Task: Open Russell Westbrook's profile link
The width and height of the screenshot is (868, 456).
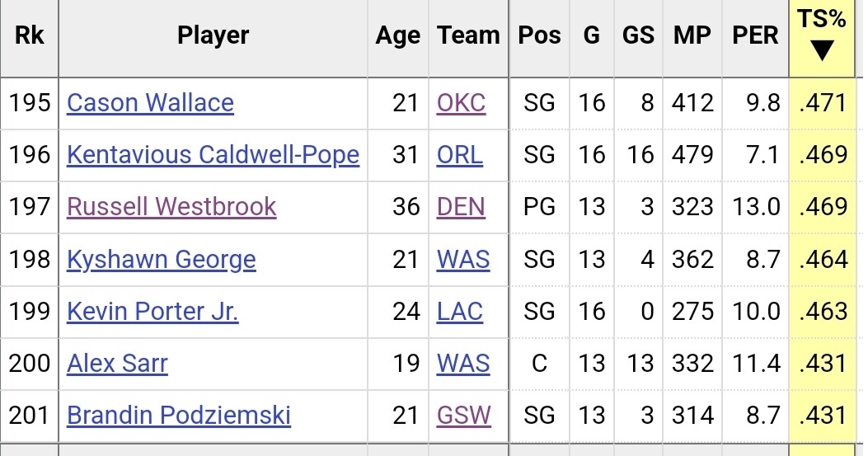Action: point(171,206)
